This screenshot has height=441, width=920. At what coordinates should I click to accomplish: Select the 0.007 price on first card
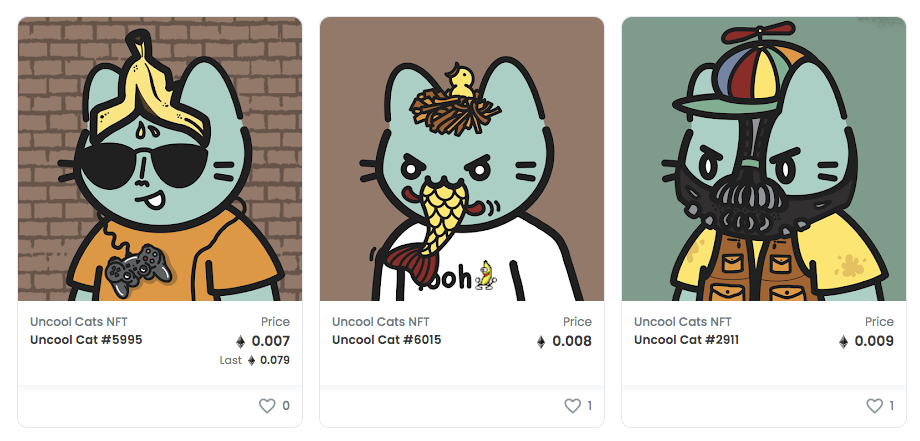click(270, 341)
